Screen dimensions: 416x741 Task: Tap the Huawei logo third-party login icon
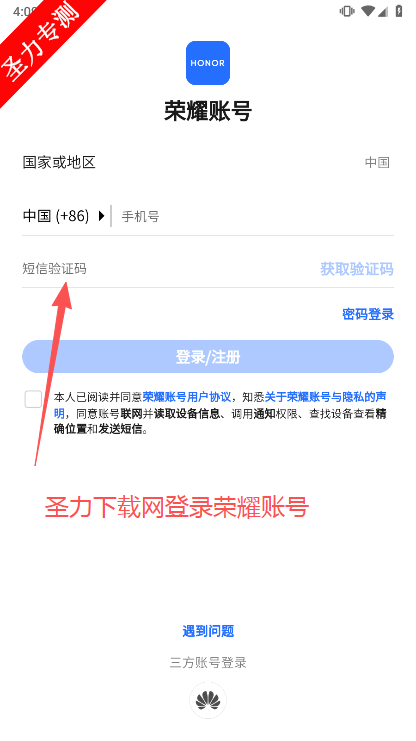tap(208, 700)
